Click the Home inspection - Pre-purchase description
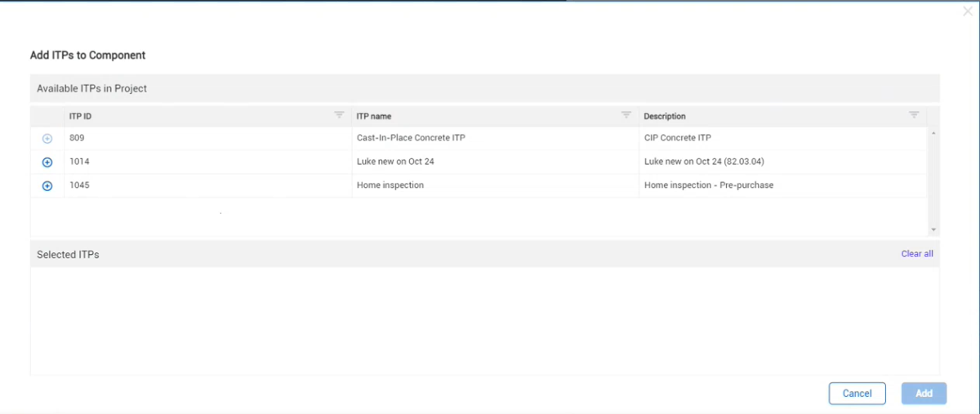980x414 pixels. point(708,185)
